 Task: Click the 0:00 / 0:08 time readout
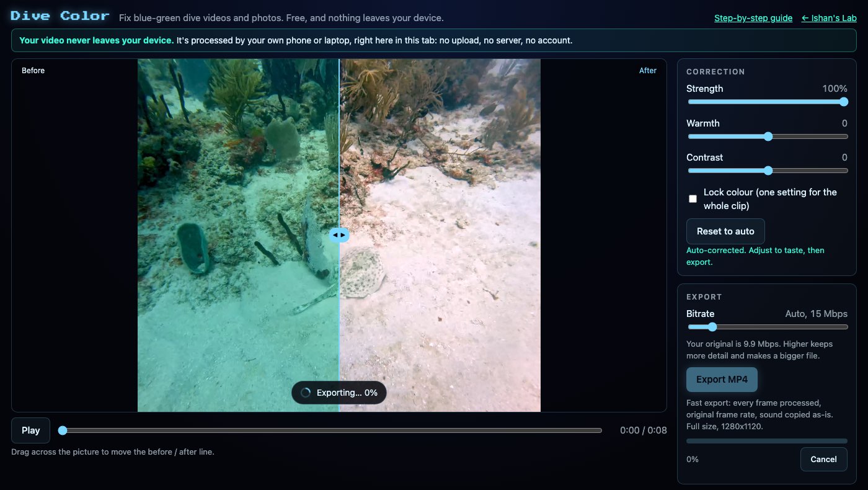point(643,430)
